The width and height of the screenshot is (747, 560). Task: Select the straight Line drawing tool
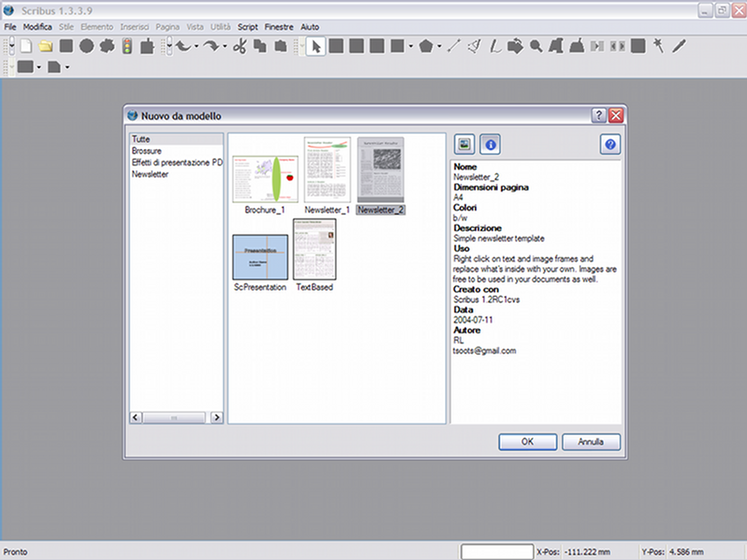pos(454,46)
